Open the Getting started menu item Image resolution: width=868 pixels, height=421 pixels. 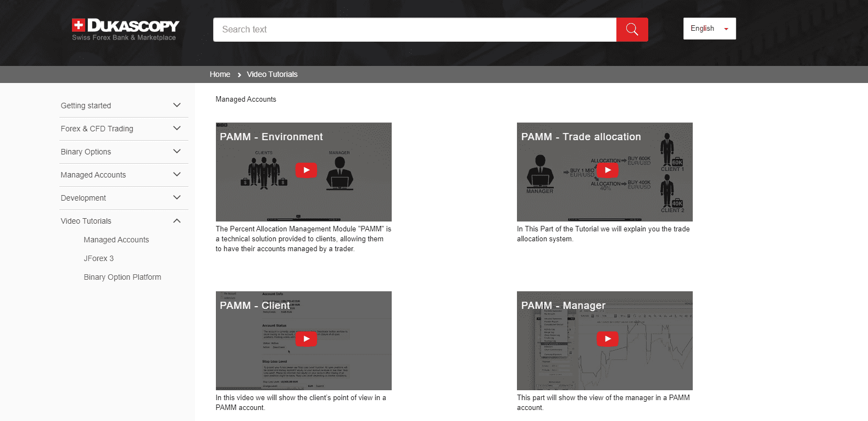[x=86, y=106]
